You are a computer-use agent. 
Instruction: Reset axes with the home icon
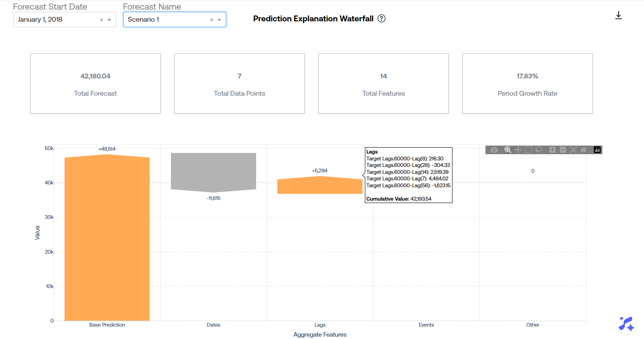click(x=583, y=150)
